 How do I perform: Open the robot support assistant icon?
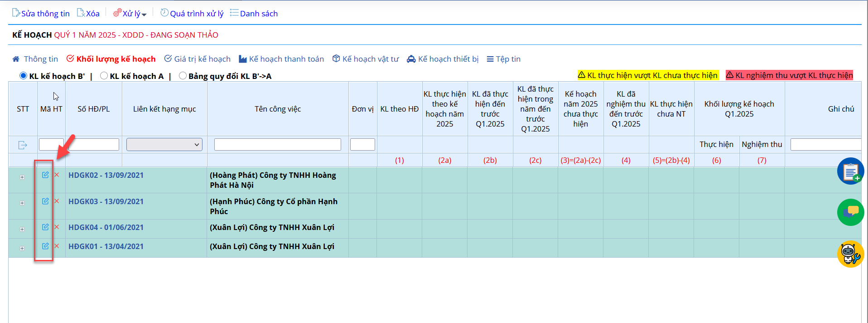pos(850,254)
